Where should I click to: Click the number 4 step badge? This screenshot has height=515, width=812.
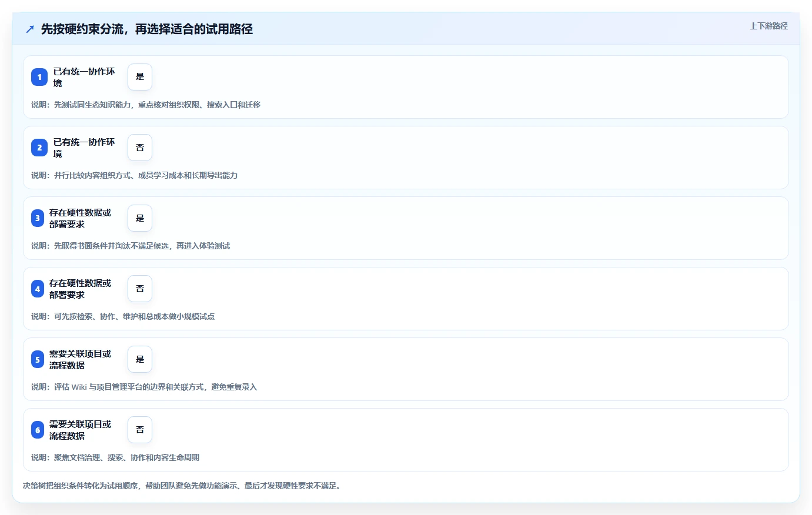click(x=38, y=289)
